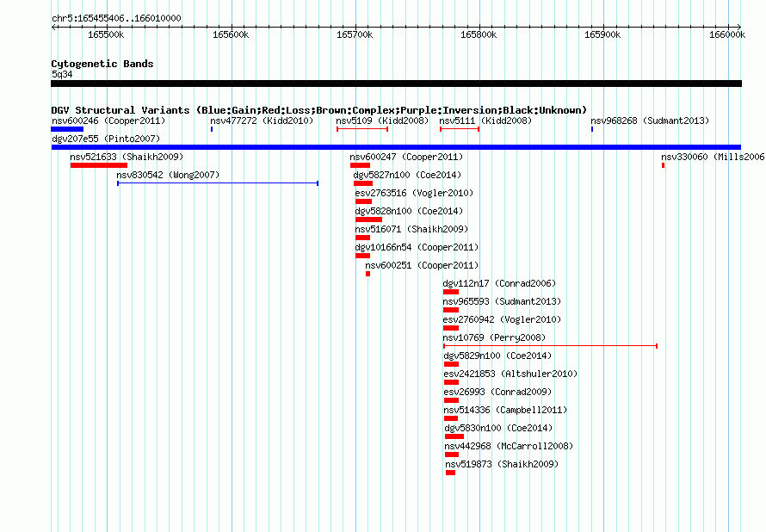Click the red nsv5111 interval line

tap(460, 129)
